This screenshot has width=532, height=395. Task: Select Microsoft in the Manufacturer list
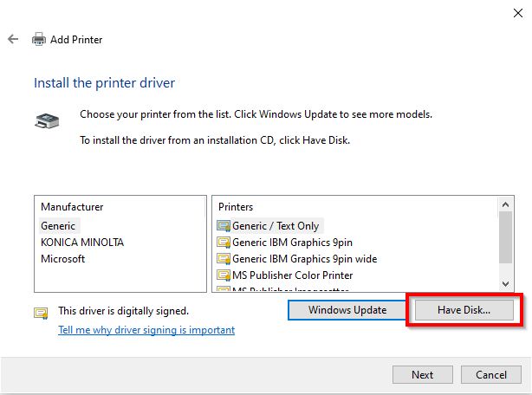click(63, 258)
